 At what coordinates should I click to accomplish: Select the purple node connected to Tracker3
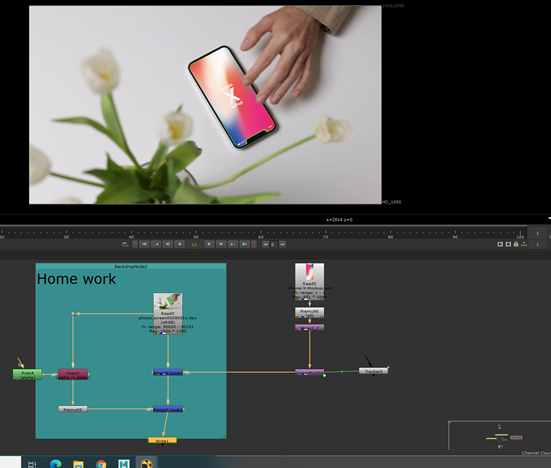click(x=310, y=372)
